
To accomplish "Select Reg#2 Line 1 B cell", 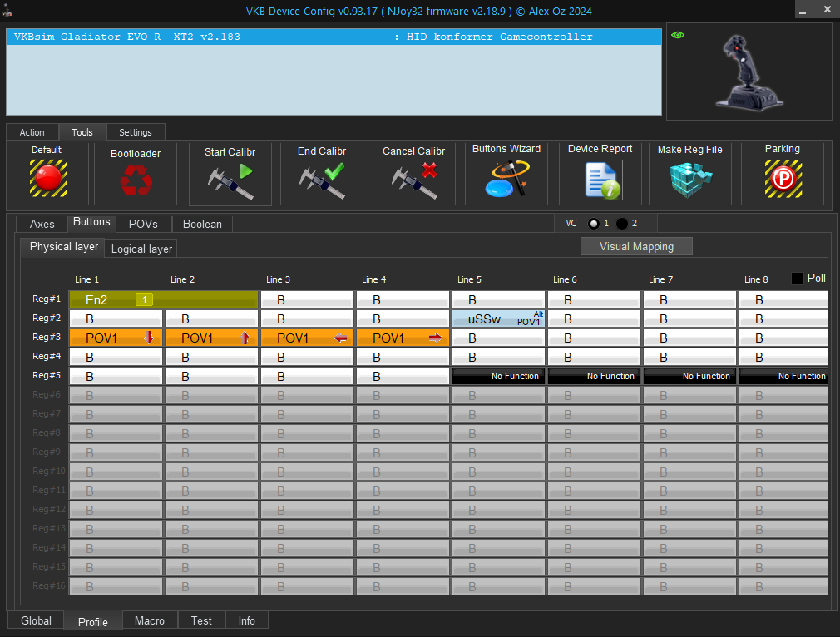I will 116,318.
